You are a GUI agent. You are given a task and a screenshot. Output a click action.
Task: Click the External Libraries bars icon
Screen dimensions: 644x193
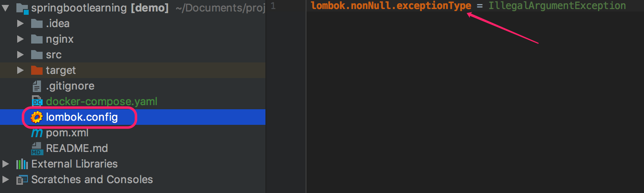[22, 164]
